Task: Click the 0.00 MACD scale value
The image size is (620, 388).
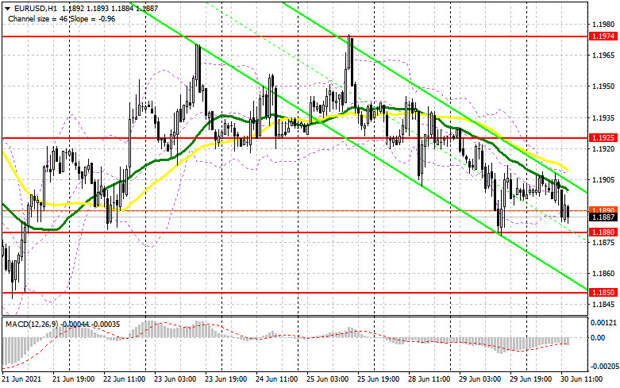Action: [598, 338]
